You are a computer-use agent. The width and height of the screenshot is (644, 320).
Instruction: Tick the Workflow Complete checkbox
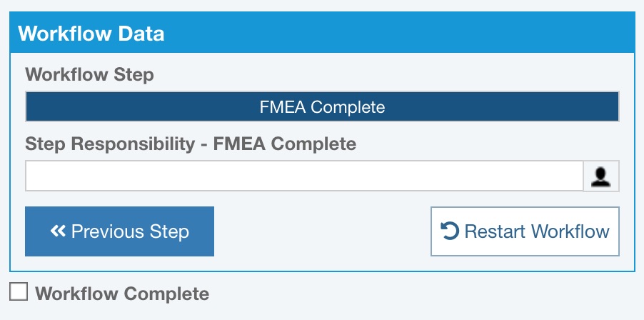pos(19,291)
